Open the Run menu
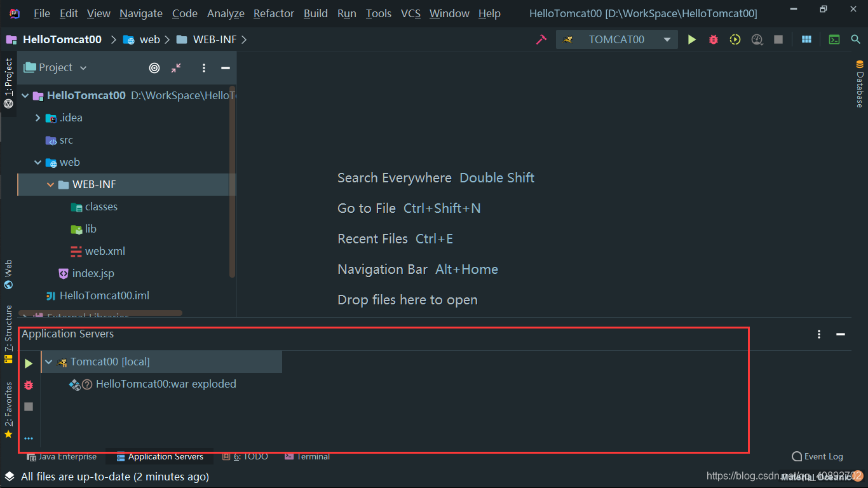Viewport: 868px width, 488px height. (347, 13)
